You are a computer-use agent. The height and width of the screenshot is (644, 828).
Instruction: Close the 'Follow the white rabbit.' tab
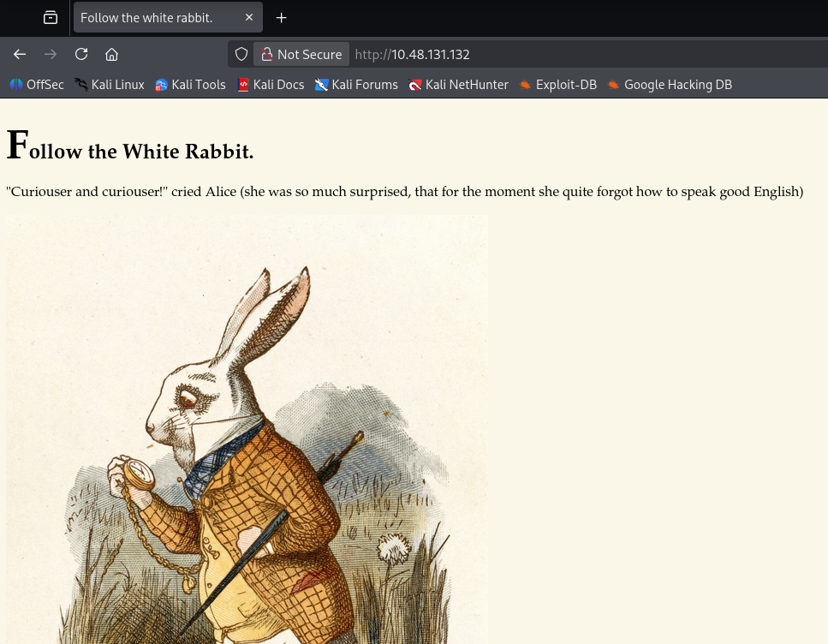click(248, 17)
